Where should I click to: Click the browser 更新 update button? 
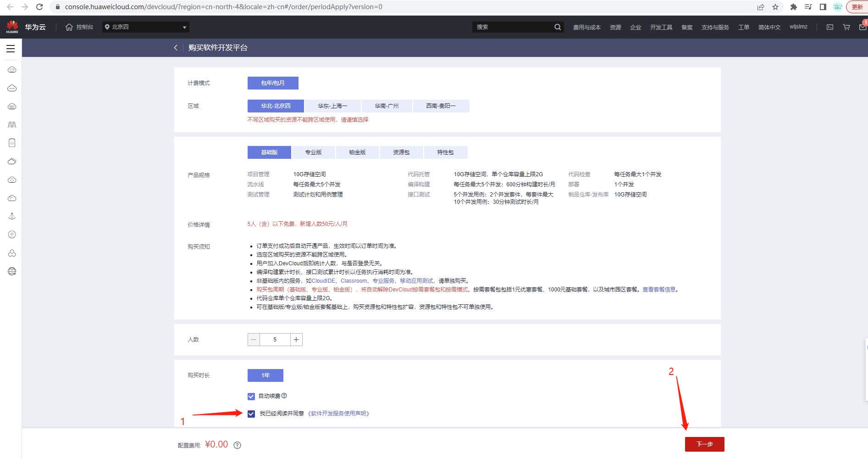tap(857, 7)
